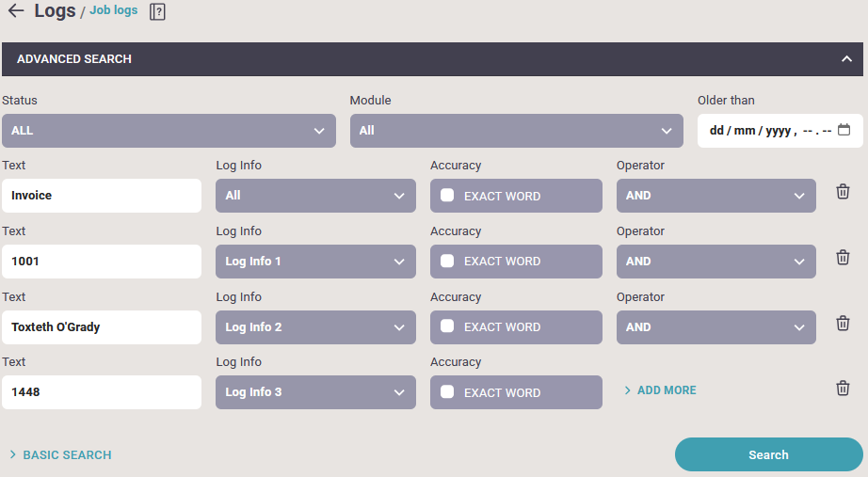868x477 pixels.
Task: Open the Log Info 2 dropdown
Action: click(x=315, y=327)
